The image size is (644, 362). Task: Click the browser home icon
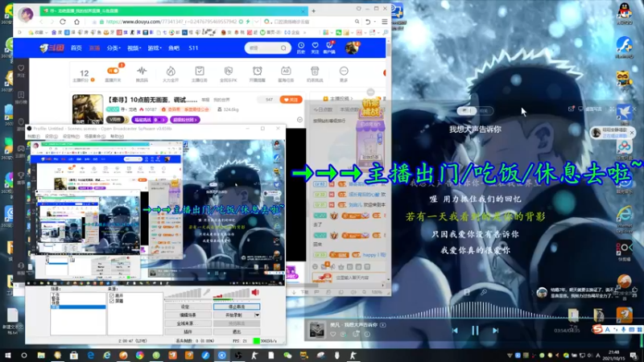[x=76, y=22]
